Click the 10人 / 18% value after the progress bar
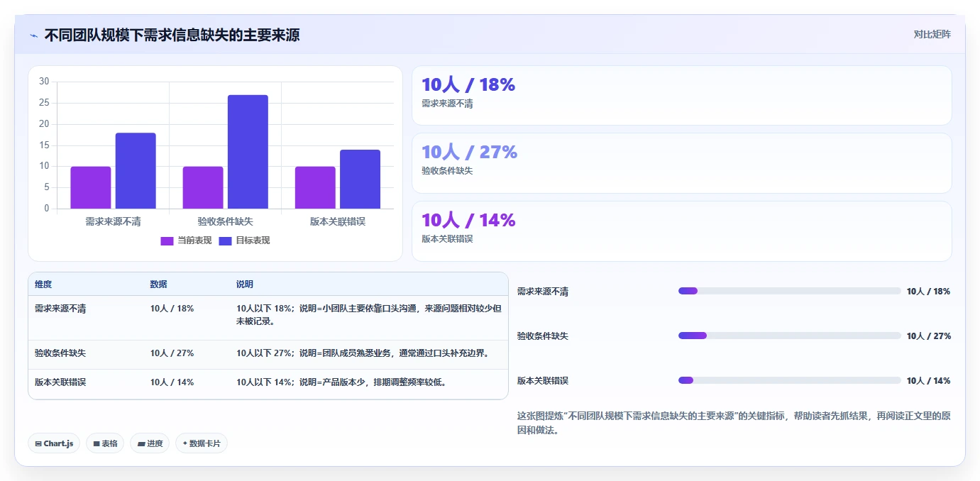 [928, 292]
